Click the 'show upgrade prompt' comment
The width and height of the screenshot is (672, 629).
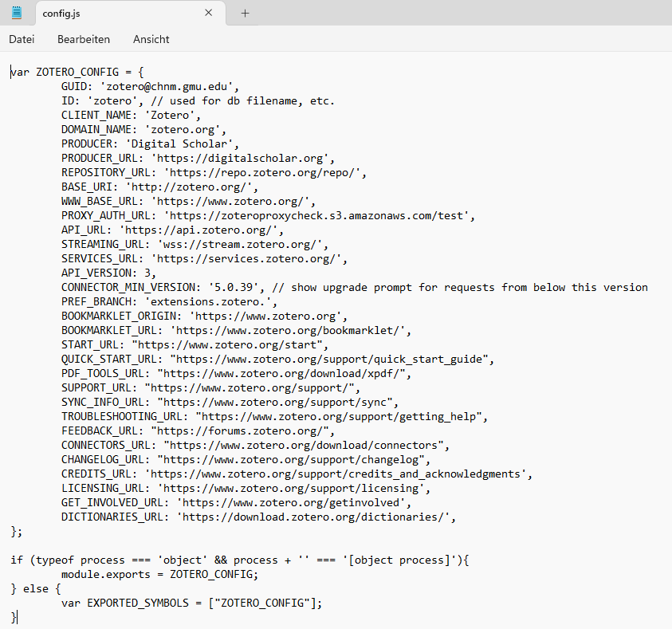tap(460, 288)
